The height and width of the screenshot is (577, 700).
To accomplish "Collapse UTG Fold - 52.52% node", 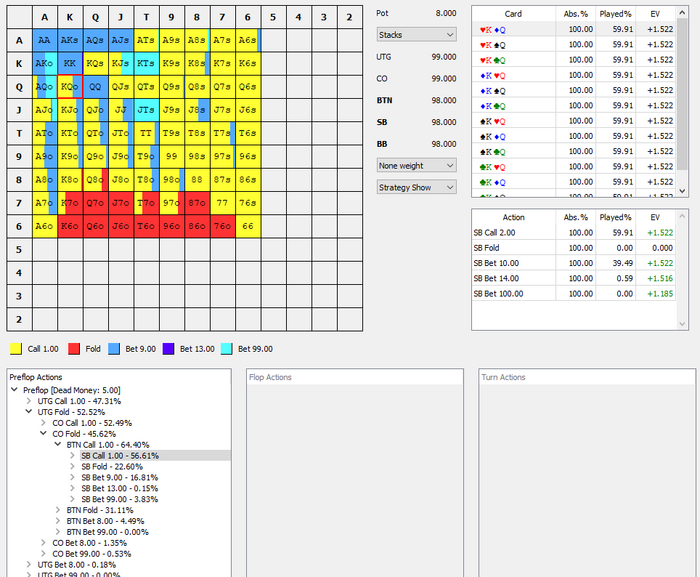I will [x=29, y=412].
